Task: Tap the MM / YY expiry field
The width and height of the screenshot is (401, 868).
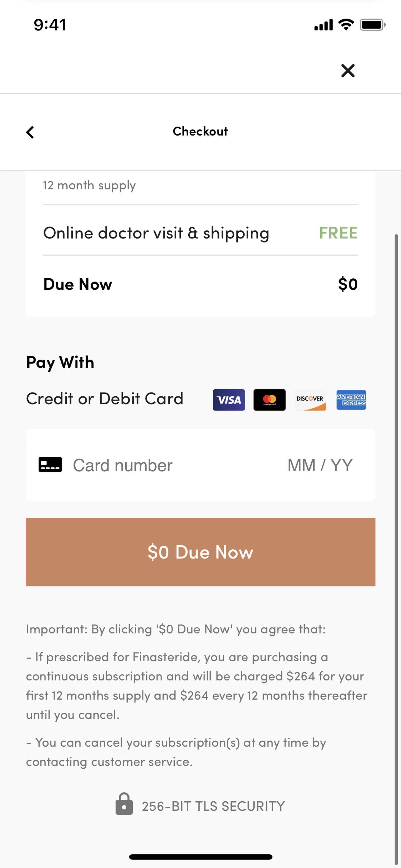Action: point(320,465)
